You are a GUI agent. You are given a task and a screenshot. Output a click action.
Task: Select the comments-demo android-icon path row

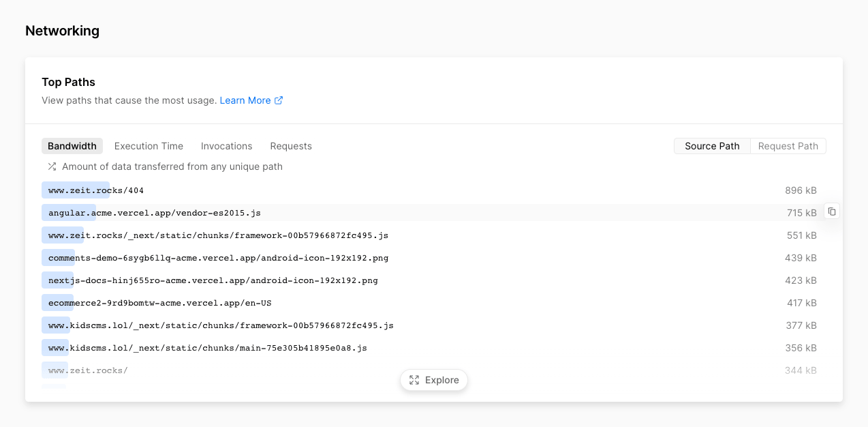434,258
